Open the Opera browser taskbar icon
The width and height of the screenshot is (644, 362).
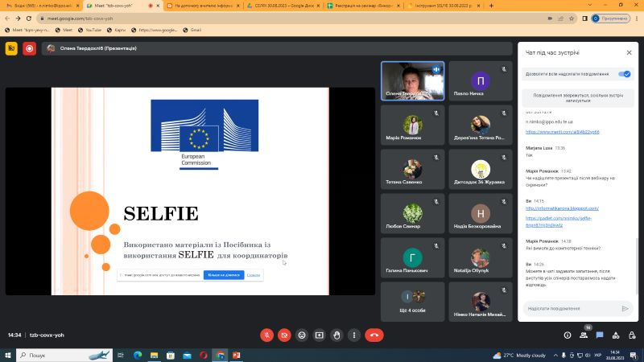[x=204, y=355]
